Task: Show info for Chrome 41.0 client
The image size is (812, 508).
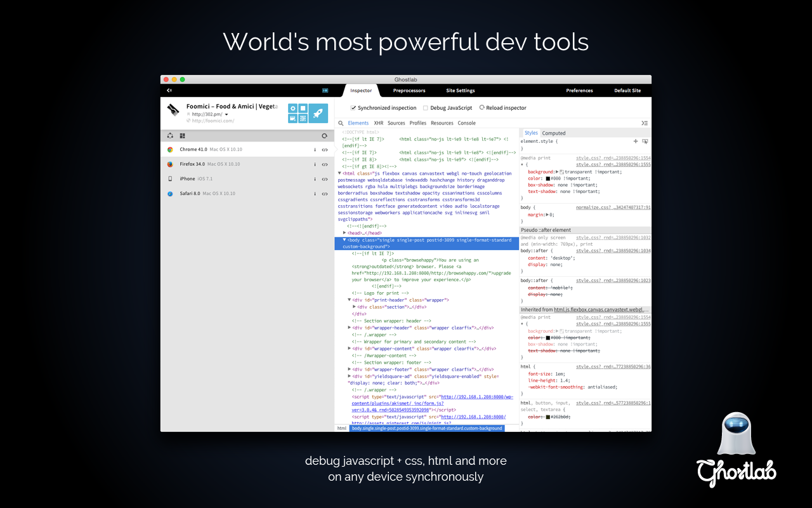Action: (315, 150)
